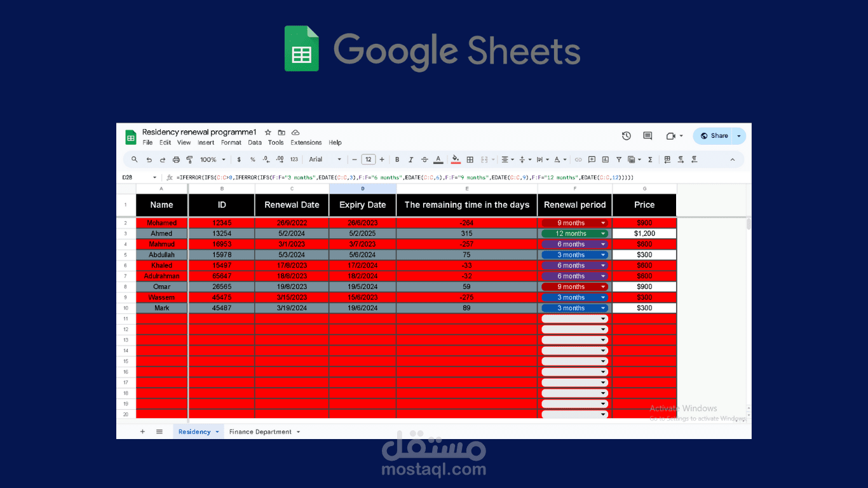
Task: Click the Move to folder icon
Action: (281, 132)
